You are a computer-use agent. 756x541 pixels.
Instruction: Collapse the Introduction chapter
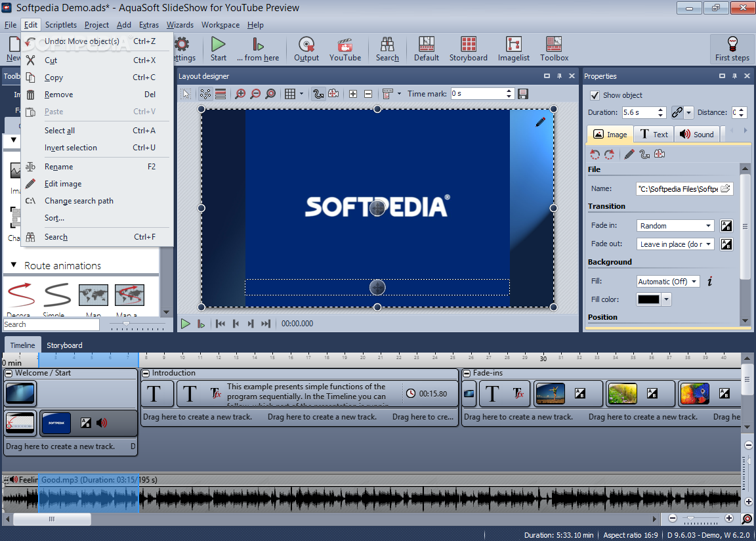[x=146, y=374]
